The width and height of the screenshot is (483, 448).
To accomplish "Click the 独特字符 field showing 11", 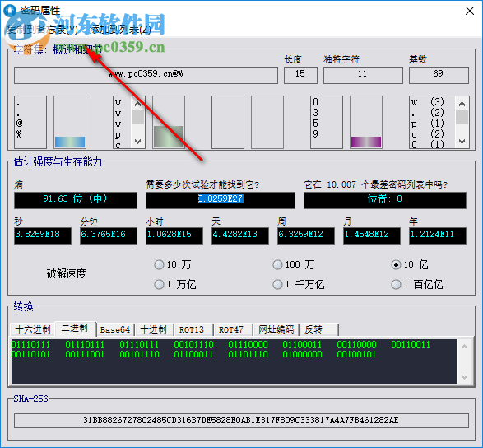I will [363, 75].
